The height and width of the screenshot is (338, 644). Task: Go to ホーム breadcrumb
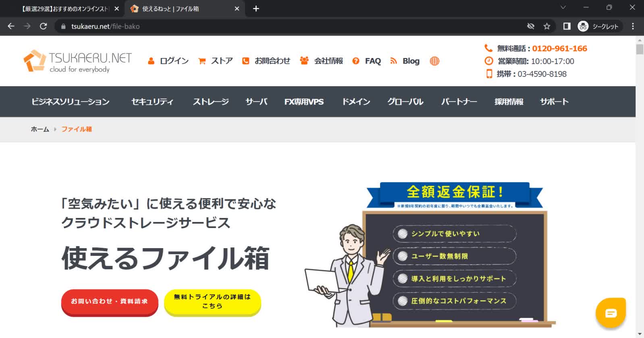pos(40,129)
